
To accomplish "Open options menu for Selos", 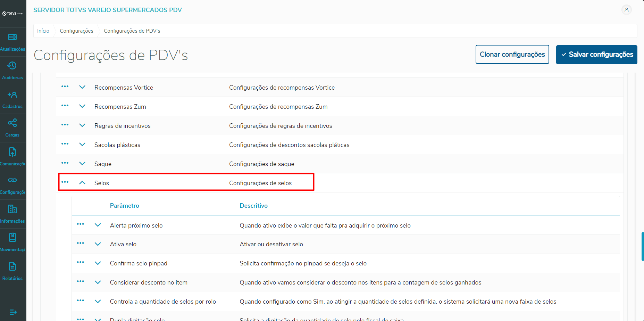I will pos(65,182).
